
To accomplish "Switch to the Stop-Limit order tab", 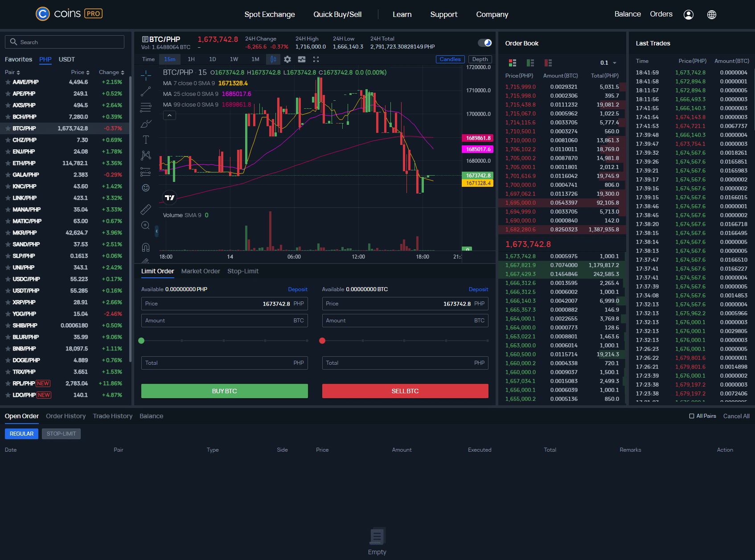I will (x=243, y=271).
